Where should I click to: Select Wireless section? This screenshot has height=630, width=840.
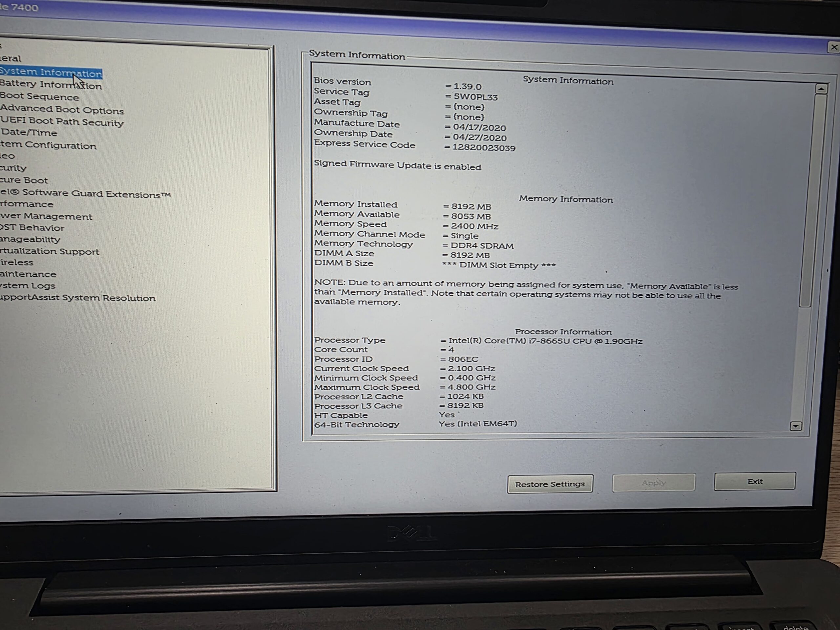tap(16, 262)
